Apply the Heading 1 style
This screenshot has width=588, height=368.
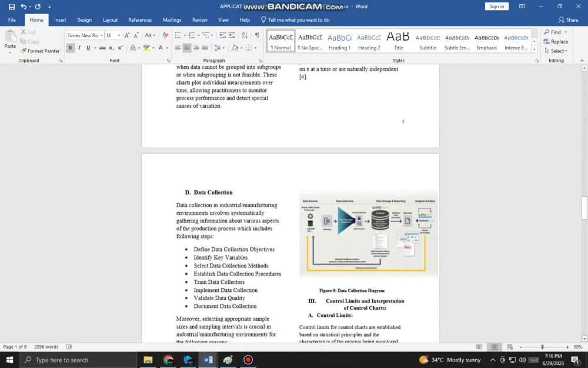(340, 41)
